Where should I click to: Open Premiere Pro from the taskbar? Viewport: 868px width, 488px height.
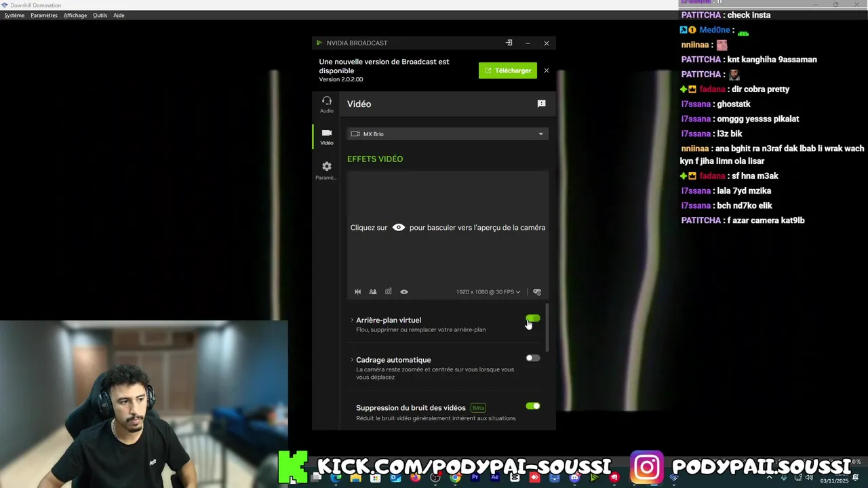pos(475,478)
